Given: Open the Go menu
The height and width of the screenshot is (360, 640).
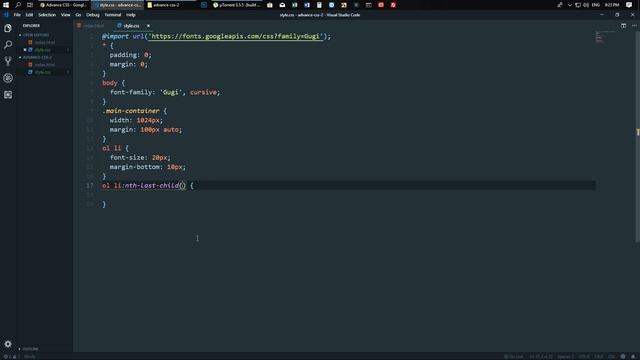Looking at the screenshot, I should click(x=78, y=15).
